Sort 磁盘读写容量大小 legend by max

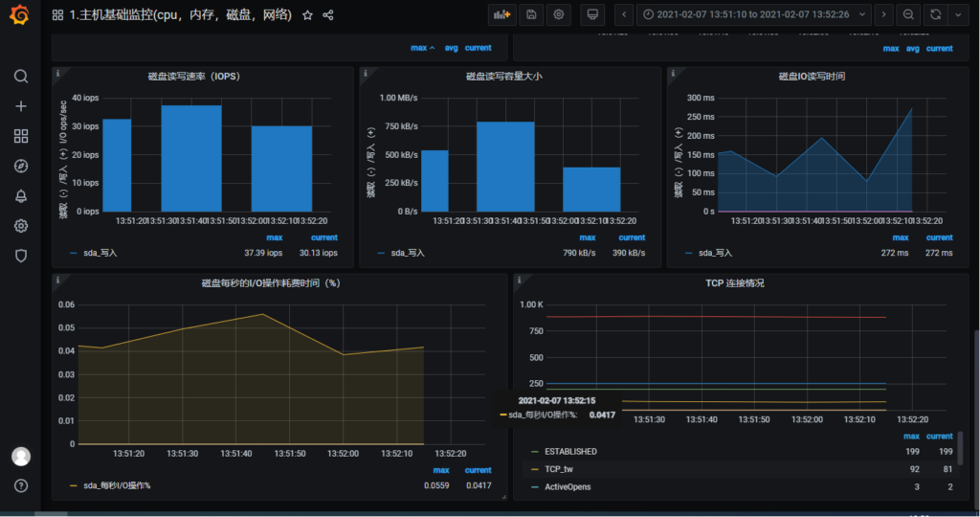click(x=588, y=237)
